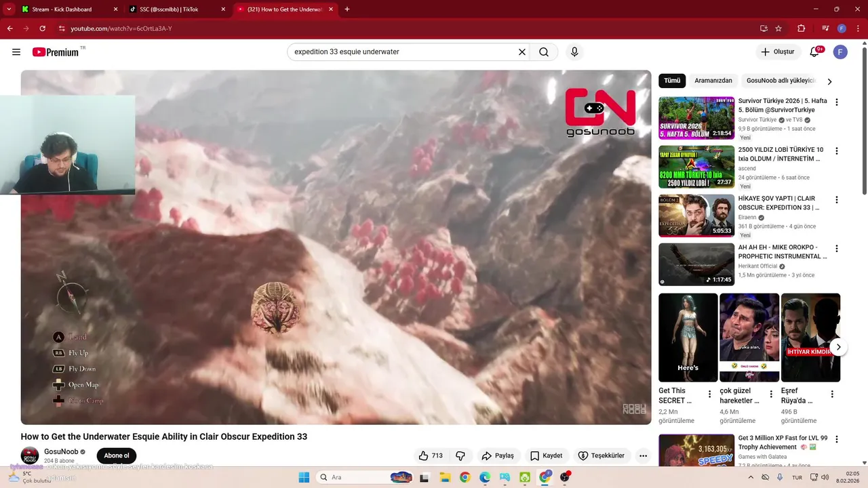The image size is (868, 488).
Task: Clear the search box with the X icon
Action: (x=522, y=52)
